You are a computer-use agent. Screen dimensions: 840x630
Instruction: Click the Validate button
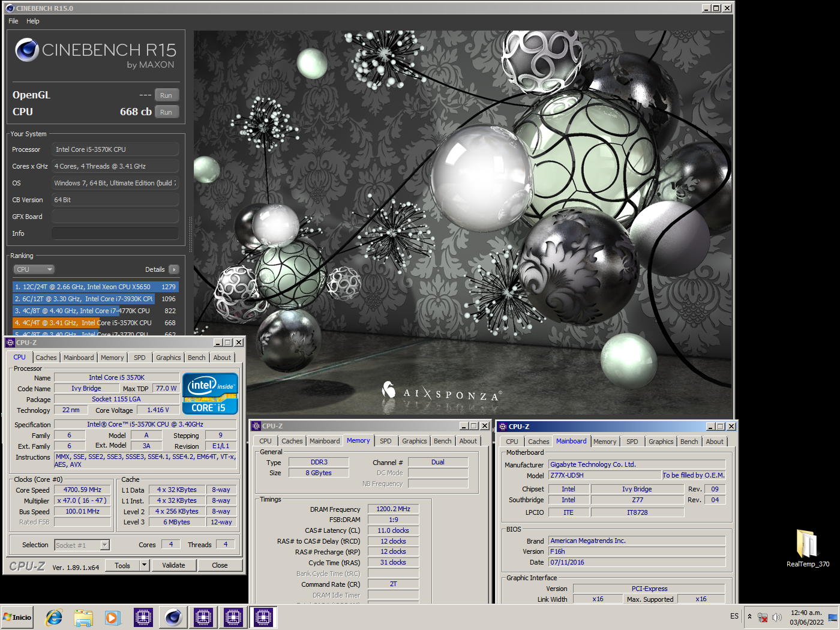(x=173, y=565)
